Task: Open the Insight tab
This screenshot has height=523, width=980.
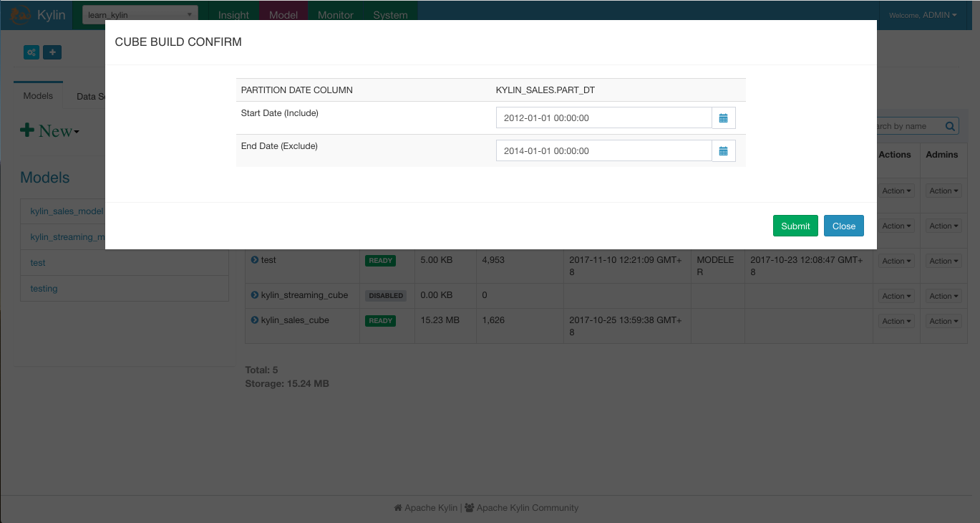Action: pos(233,15)
